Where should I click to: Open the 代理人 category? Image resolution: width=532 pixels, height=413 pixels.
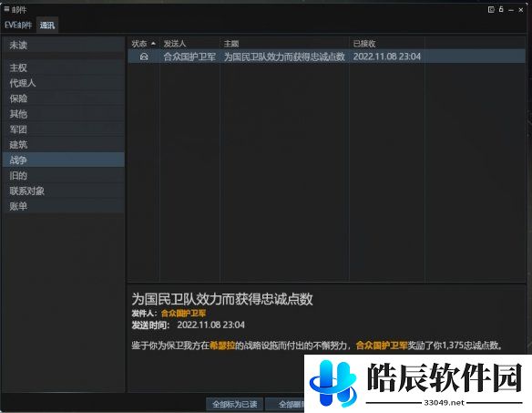coord(64,83)
